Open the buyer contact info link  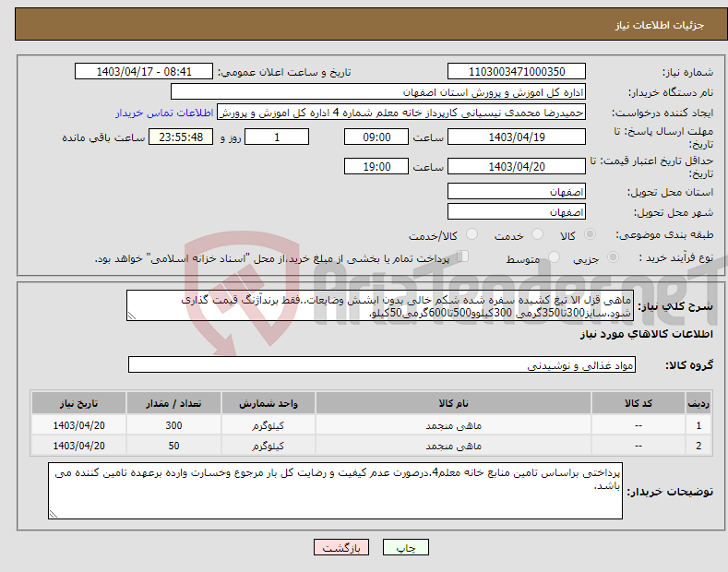pyautogui.click(x=164, y=113)
